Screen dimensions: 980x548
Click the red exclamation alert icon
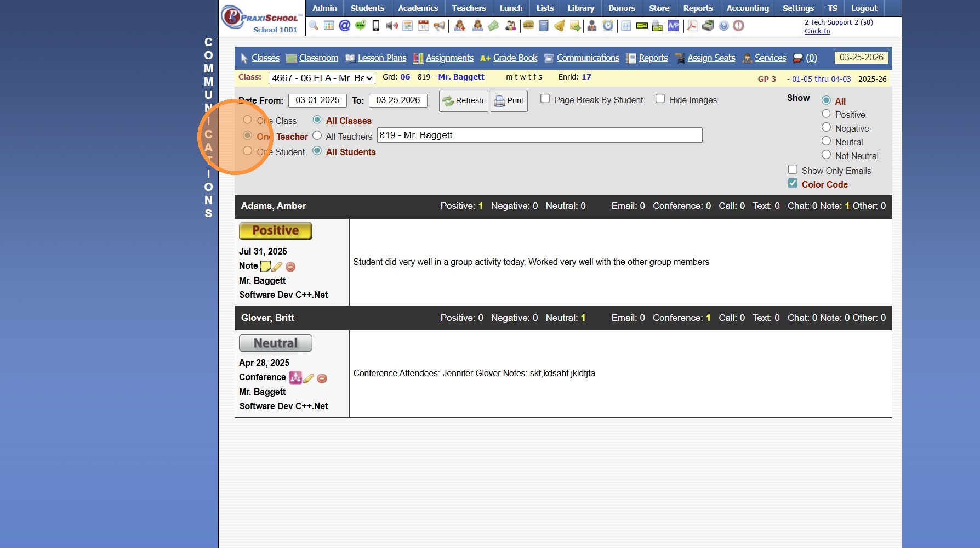click(739, 26)
